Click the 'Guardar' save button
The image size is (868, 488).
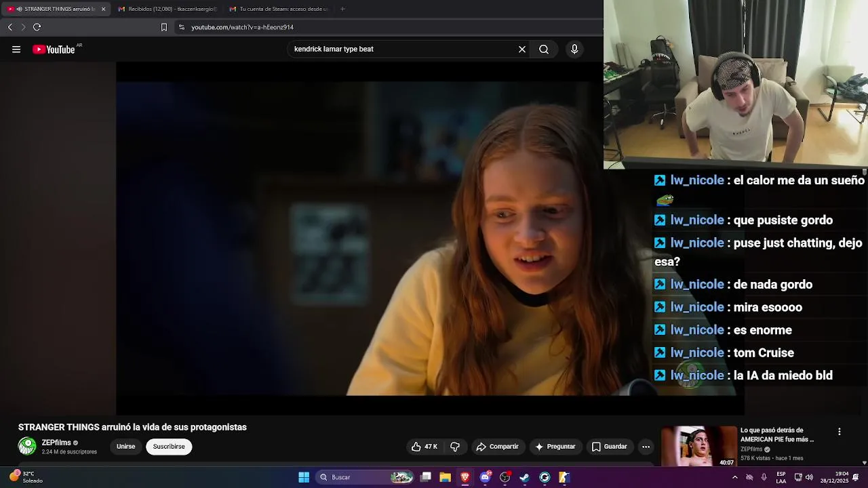609,447
